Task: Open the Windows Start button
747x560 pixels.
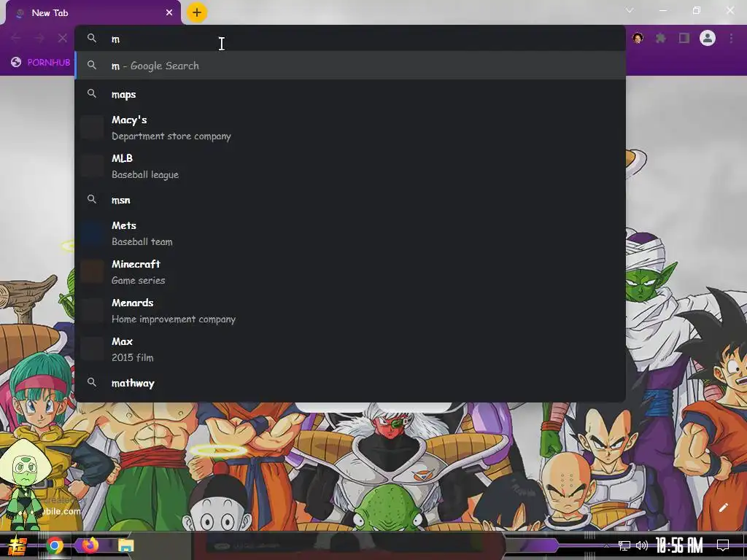Action: point(18,545)
